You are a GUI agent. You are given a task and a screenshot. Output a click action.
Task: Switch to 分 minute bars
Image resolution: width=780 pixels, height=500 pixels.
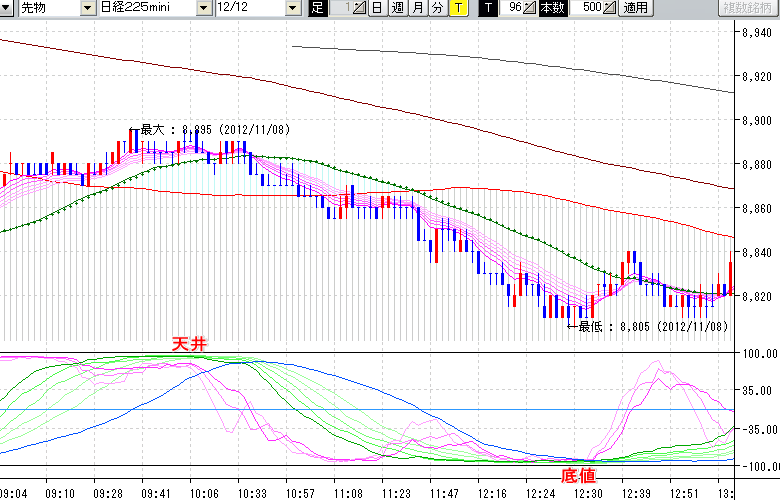click(437, 8)
